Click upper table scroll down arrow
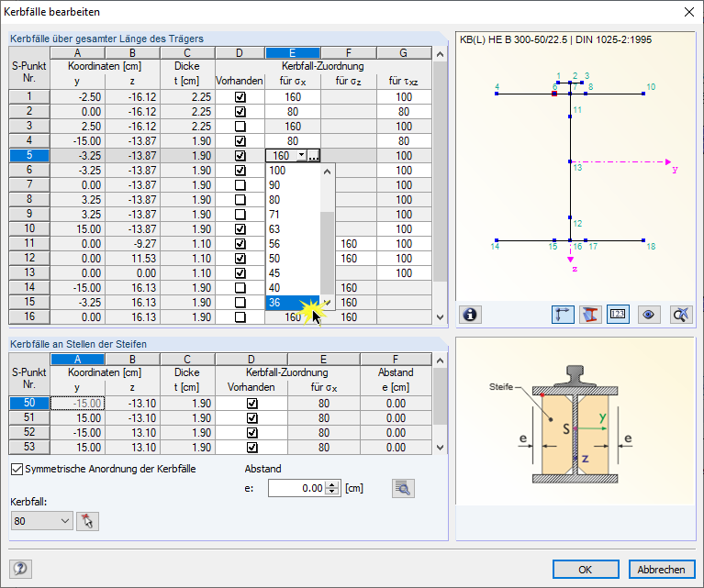This screenshot has width=704, height=588. (x=440, y=316)
